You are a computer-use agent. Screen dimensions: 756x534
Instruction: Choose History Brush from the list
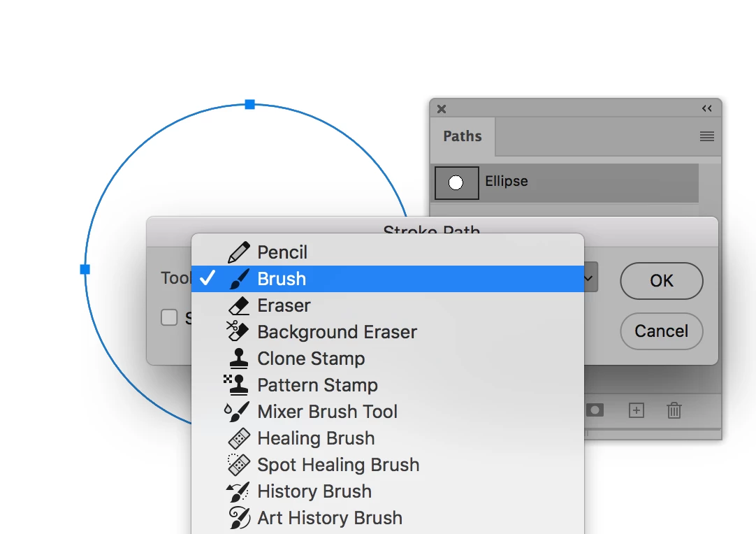pos(388,491)
